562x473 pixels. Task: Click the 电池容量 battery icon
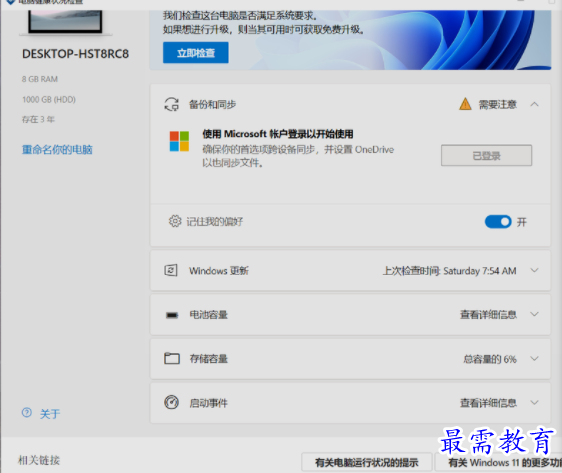(172, 315)
